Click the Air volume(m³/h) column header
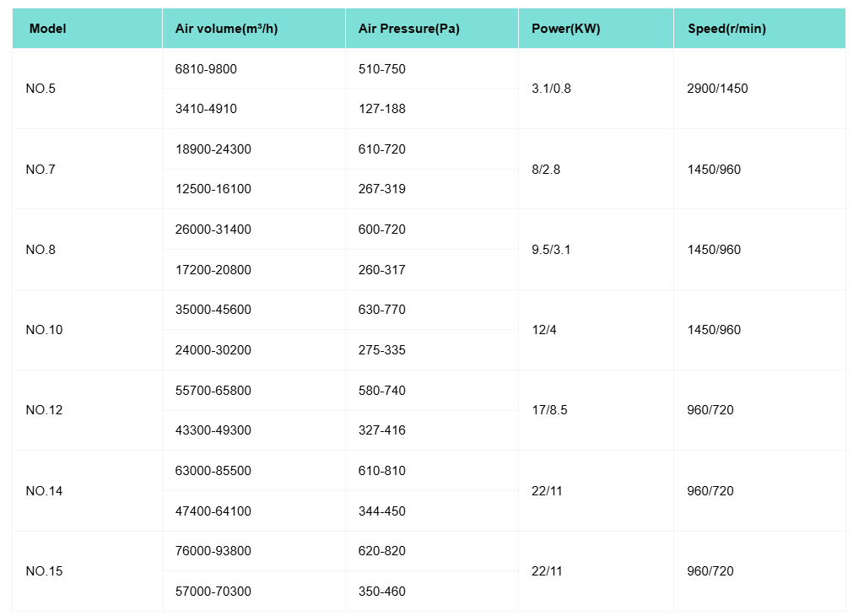The height and width of the screenshot is (616, 853). (226, 29)
